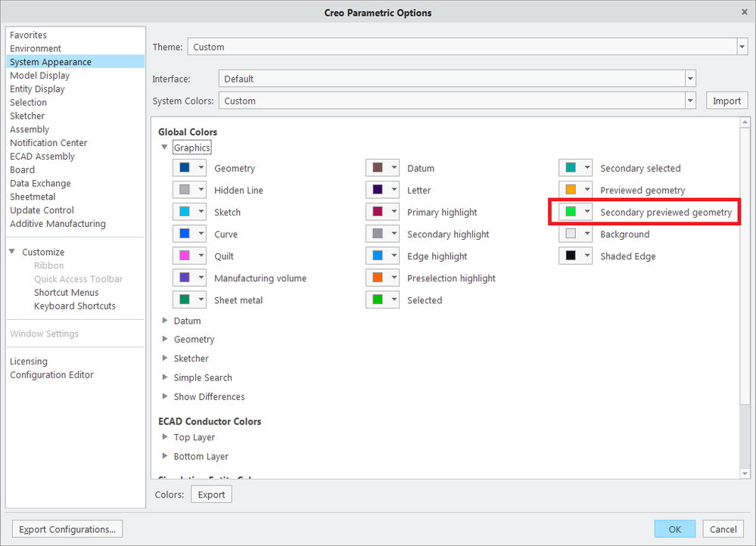Click the Previewed geometry color swatch
This screenshot has width=756, height=546.
(570, 191)
